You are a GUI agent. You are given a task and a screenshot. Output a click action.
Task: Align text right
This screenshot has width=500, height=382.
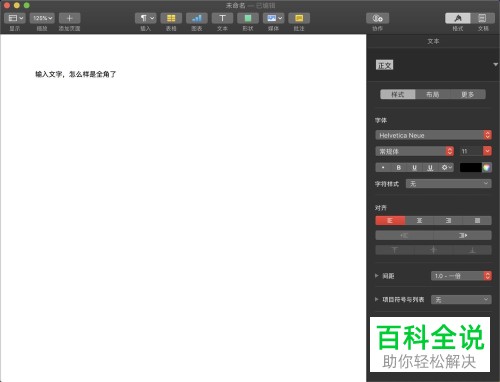(x=448, y=220)
